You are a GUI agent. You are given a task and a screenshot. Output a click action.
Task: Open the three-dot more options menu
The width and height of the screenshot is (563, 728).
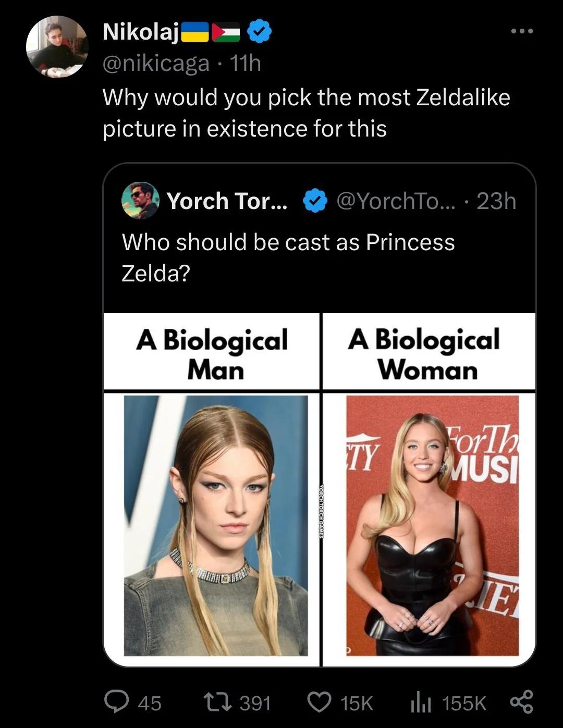522,32
